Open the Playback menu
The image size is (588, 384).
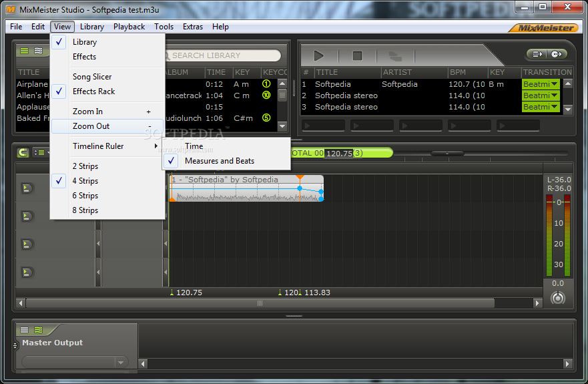click(x=129, y=27)
